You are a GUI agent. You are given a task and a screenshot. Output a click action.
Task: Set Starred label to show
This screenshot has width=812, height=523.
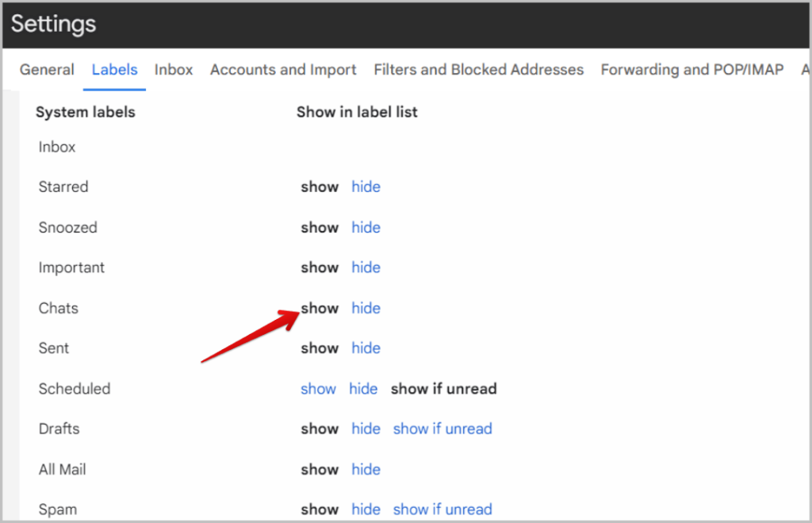point(320,187)
